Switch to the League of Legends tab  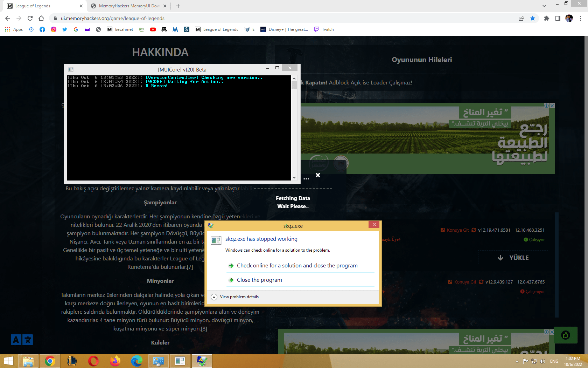point(44,6)
